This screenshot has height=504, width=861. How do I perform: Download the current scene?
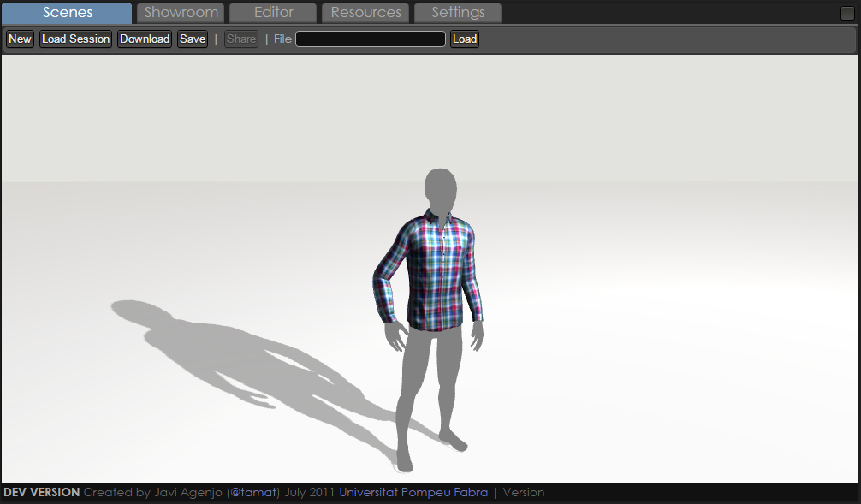point(145,39)
